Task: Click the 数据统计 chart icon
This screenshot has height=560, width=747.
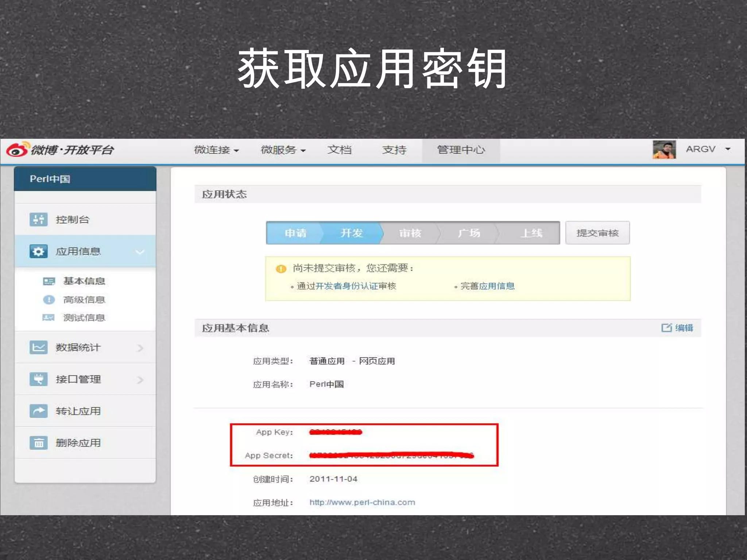Action: tap(38, 347)
